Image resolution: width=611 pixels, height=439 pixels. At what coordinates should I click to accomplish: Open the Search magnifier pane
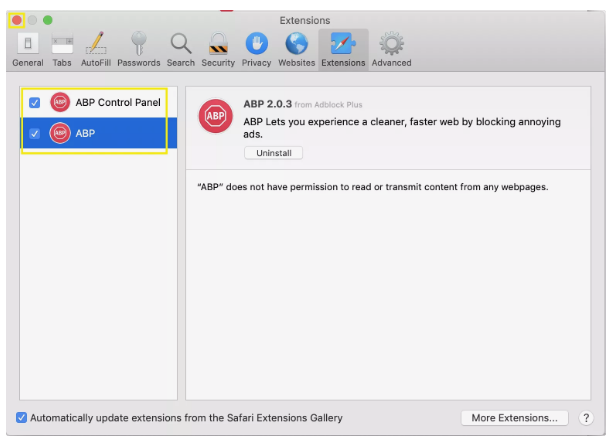pos(181,50)
